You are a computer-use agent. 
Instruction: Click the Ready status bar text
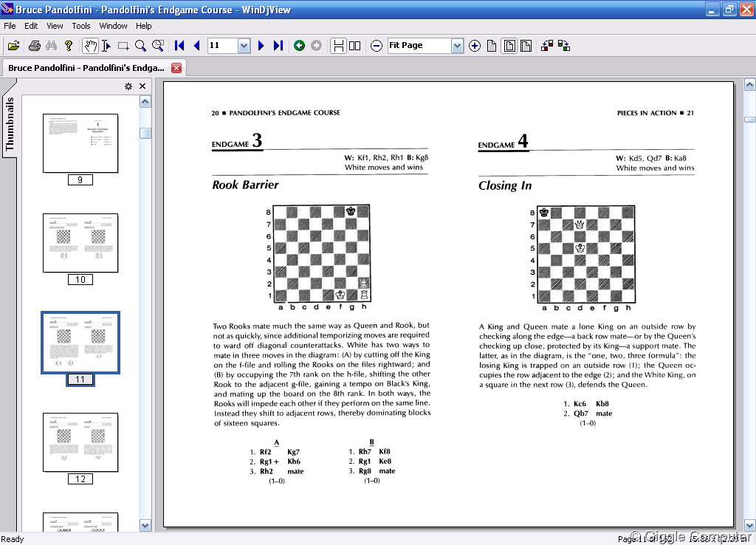tap(13, 539)
